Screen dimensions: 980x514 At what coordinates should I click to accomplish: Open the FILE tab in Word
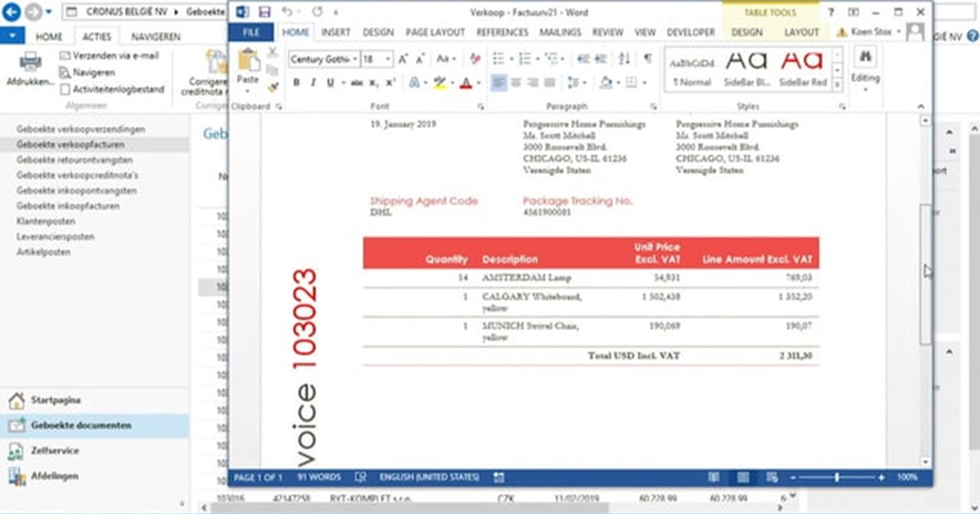(x=252, y=32)
